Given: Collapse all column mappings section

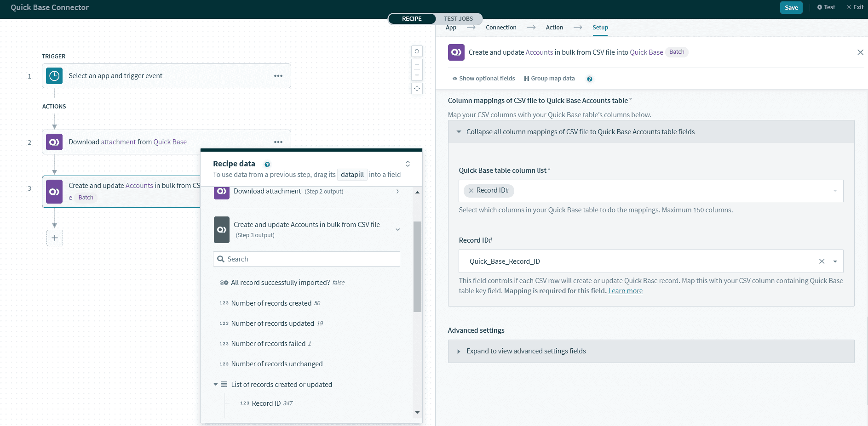Looking at the screenshot, I should click(x=580, y=132).
